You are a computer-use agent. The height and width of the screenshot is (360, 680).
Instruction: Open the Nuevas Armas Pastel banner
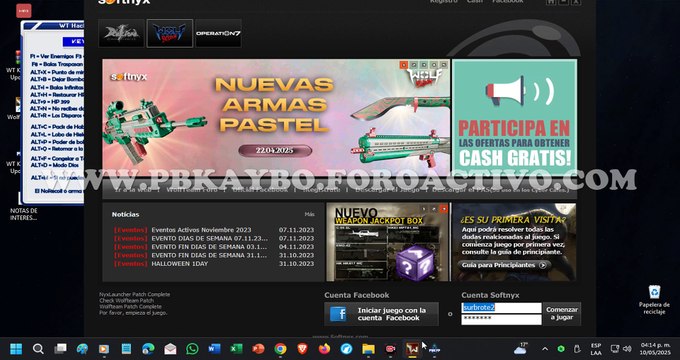pyautogui.click(x=276, y=118)
